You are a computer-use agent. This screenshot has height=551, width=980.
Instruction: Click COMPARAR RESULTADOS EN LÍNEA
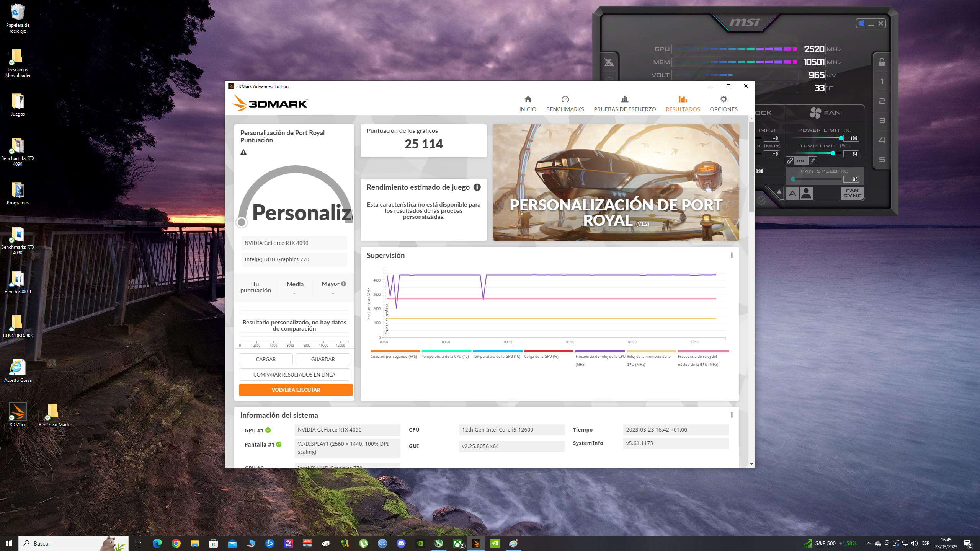click(294, 375)
